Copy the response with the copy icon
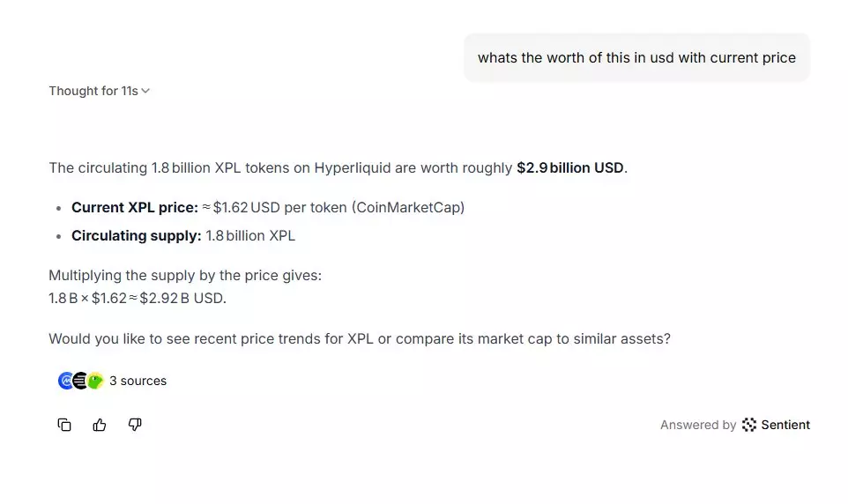 click(x=64, y=425)
